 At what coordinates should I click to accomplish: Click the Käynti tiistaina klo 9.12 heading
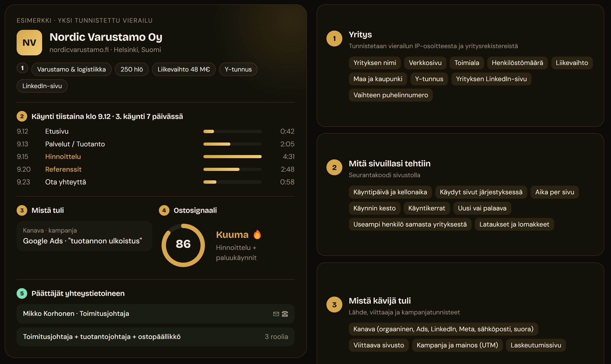pyautogui.click(x=107, y=117)
